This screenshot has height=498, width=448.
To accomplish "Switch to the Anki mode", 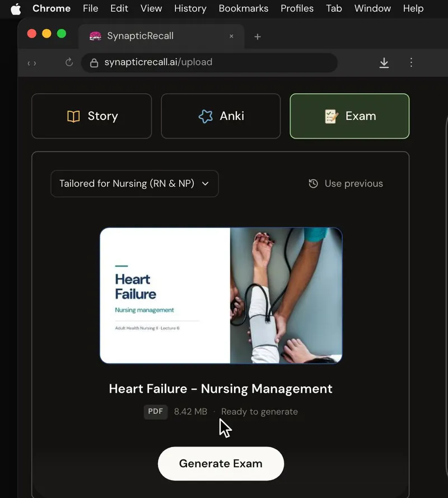I will [221, 116].
